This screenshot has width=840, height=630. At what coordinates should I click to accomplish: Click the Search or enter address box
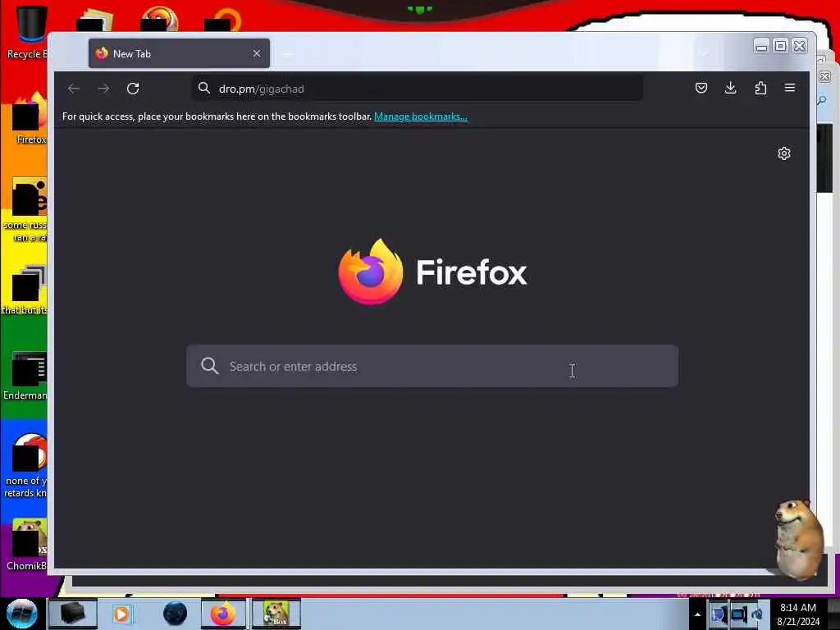(x=431, y=367)
